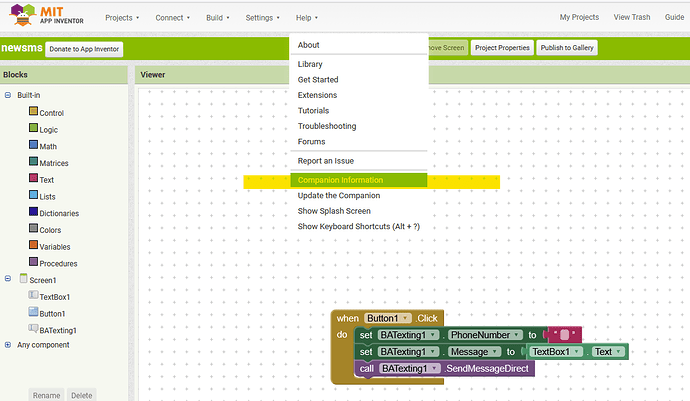The image size is (690, 401).
Task: Select the Control blocks category icon
Action: pos(33,113)
